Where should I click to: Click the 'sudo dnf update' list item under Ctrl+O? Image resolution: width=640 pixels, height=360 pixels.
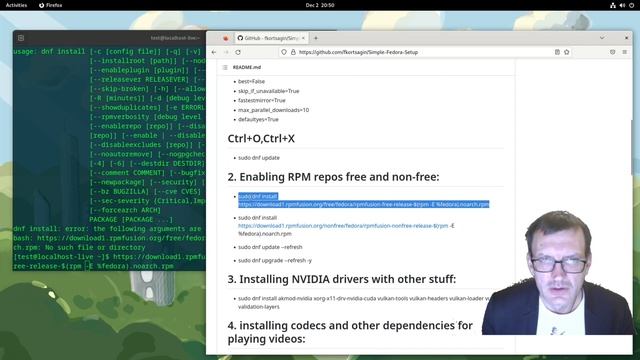[259, 158]
